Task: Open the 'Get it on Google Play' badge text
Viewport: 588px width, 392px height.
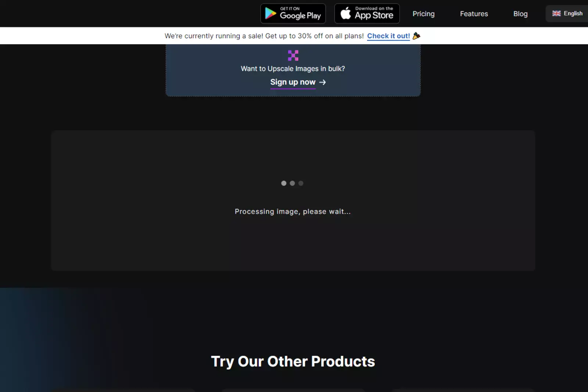Action: click(300, 14)
